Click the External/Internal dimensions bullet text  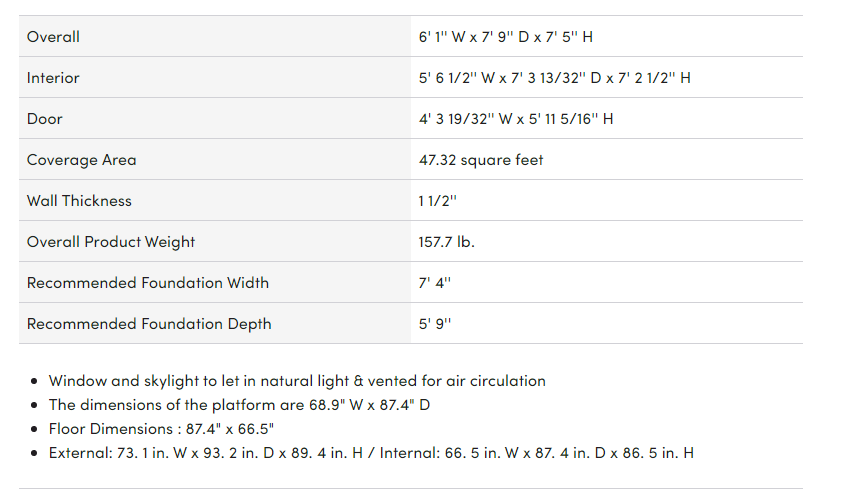371,453
